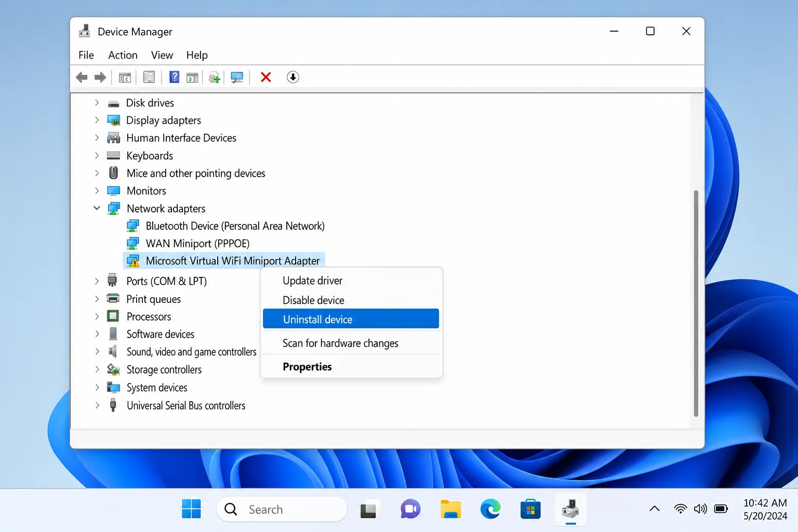798x532 pixels.
Task: Click the Display adapters icon
Action: point(113,121)
